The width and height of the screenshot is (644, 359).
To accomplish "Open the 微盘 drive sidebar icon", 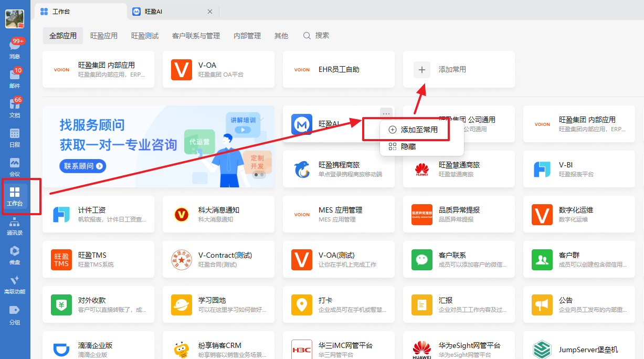I will tap(15, 255).
